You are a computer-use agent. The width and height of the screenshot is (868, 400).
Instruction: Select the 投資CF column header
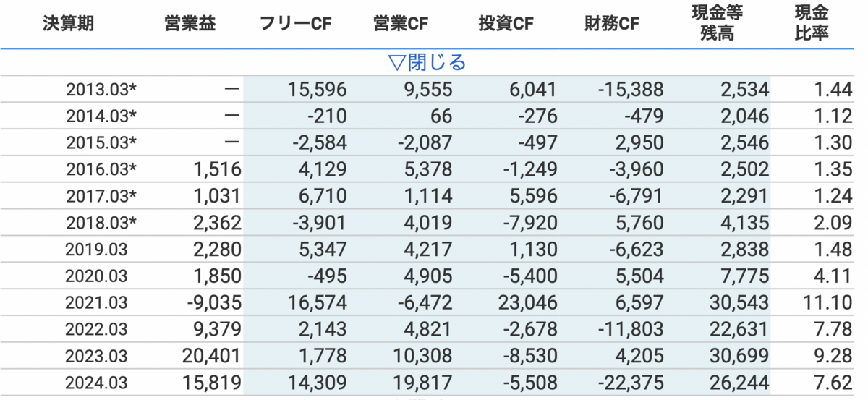[x=506, y=24]
